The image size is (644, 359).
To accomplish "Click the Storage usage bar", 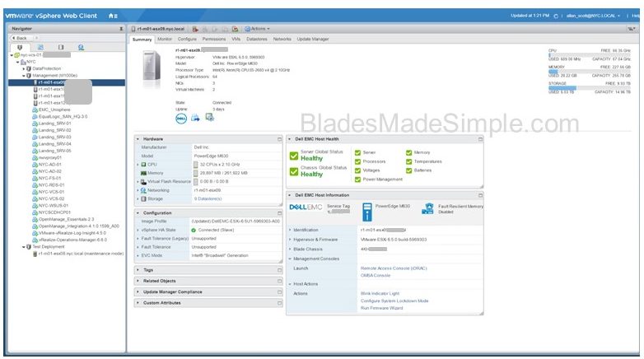I will pyautogui.click(x=590, y=88).
